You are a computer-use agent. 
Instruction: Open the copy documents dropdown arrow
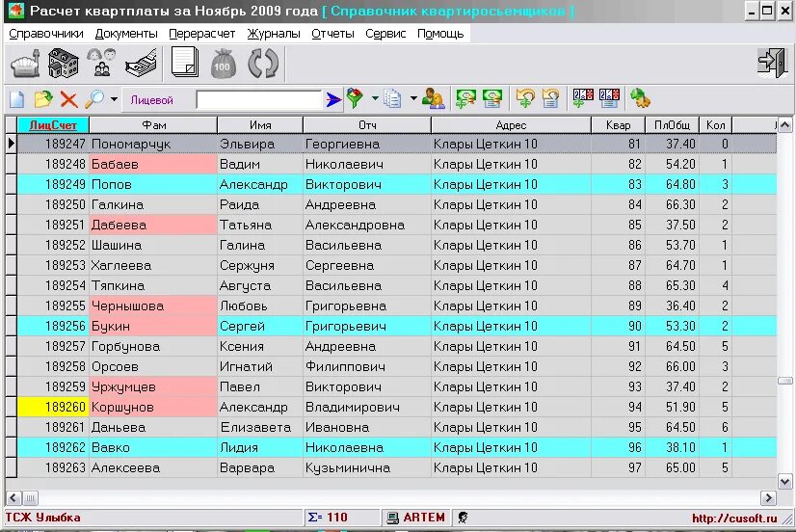tap(413, 98)
